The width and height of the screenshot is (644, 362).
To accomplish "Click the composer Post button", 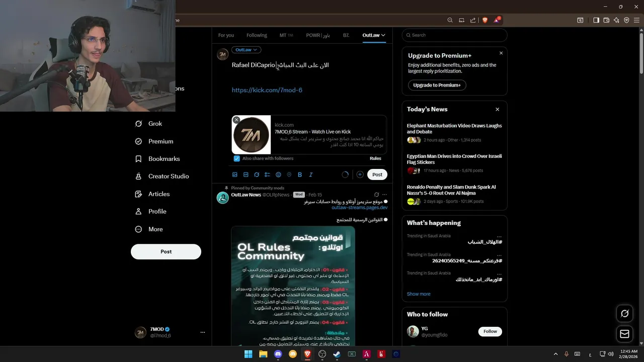I will point(377,174).
